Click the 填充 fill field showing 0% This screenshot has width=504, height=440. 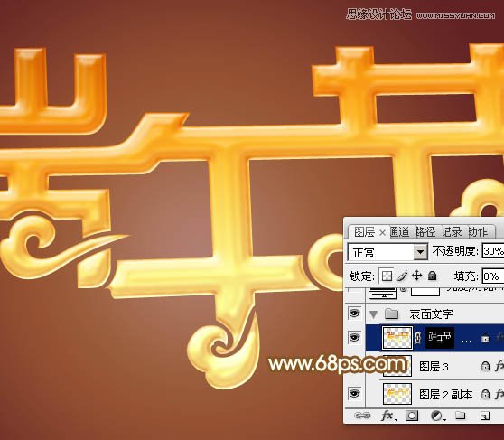[493, 276]
